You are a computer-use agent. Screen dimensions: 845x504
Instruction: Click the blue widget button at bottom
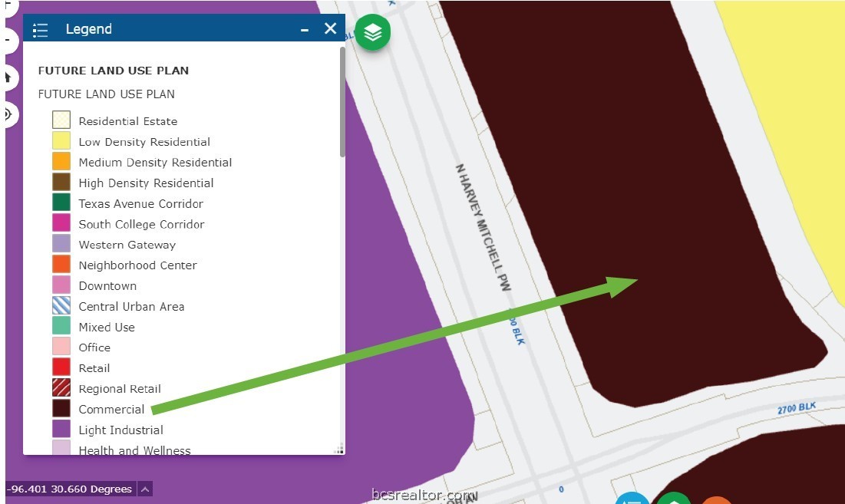[x=632, y=499]
